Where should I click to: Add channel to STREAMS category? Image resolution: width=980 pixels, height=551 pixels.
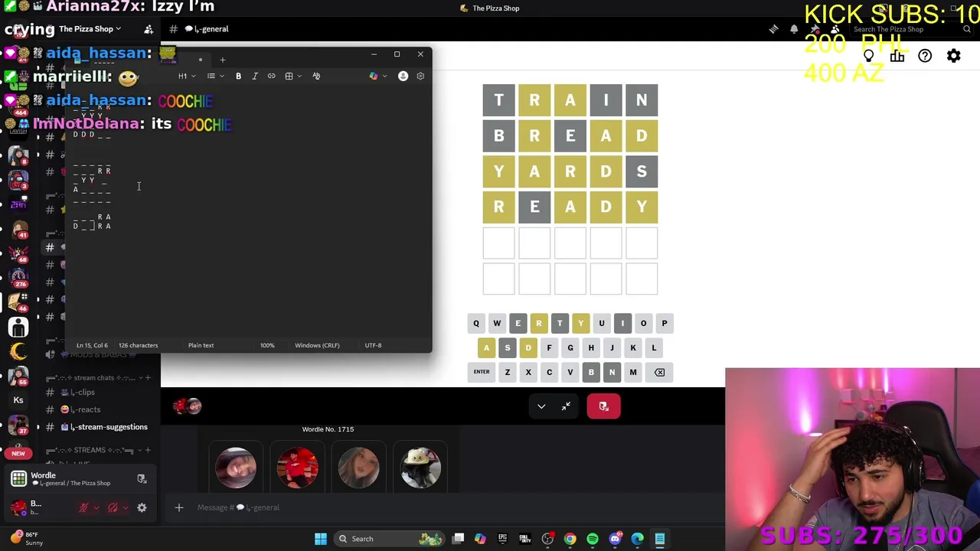148,450
